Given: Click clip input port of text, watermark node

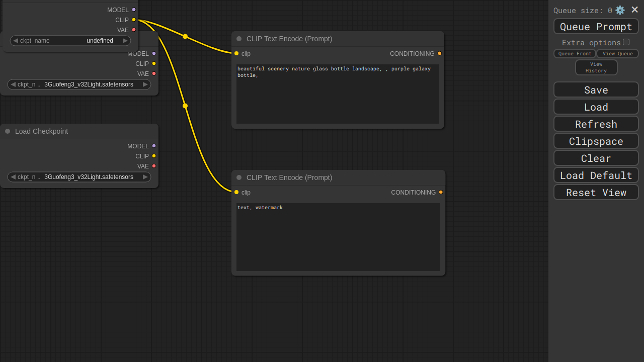Looking at the screenshot, I should (x=236, y=192).
